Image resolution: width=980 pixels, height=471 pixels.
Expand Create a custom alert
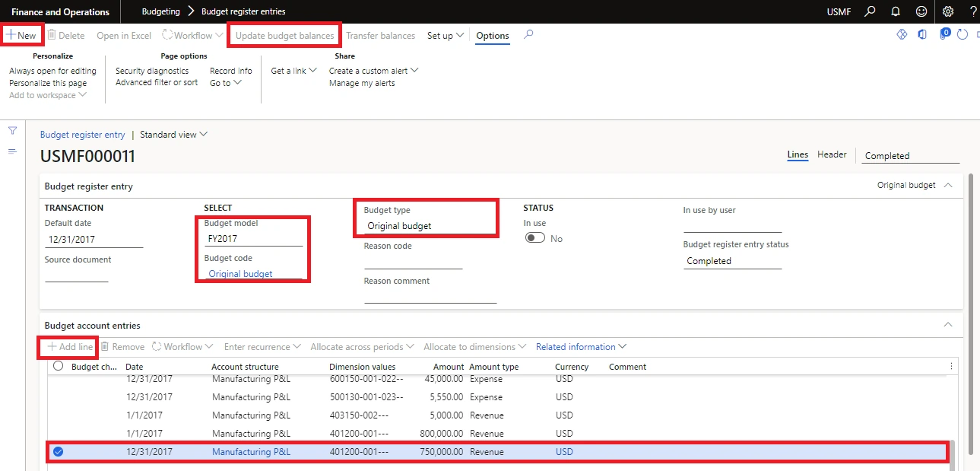pyautogui.click(x=374, y=71)
